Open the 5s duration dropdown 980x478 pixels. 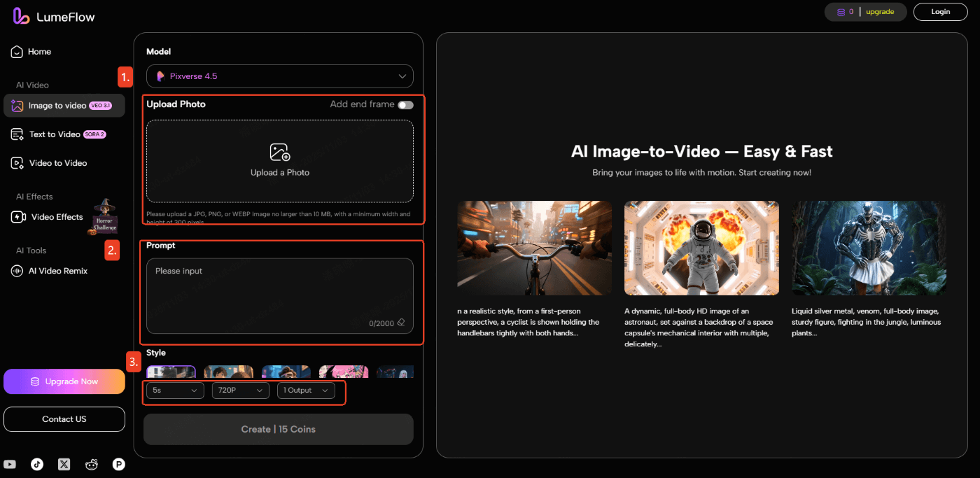coord(174,391)
